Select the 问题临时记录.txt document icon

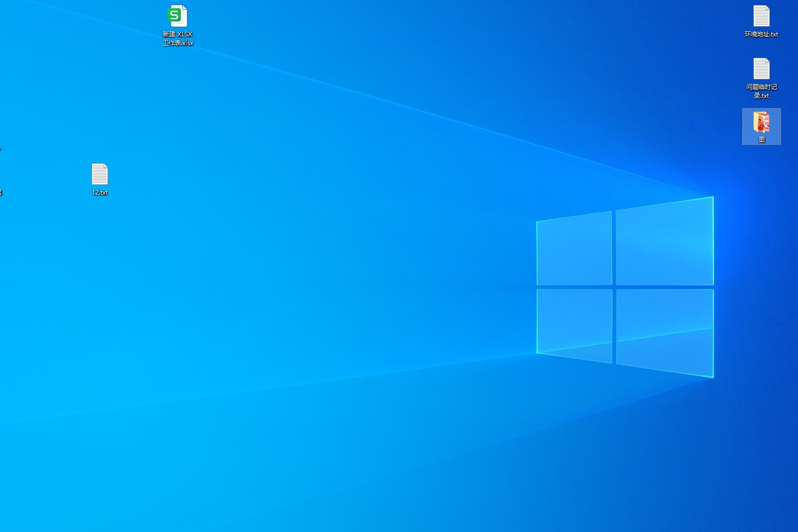(761, 69)
